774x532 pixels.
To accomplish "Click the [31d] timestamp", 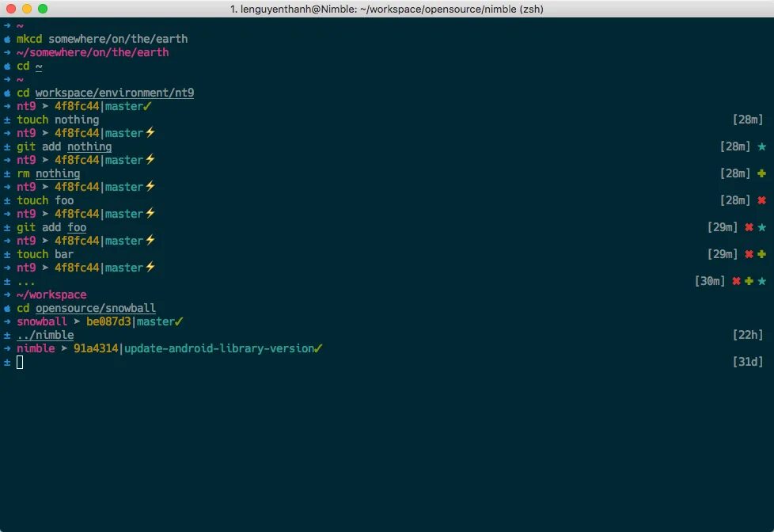I will [x=748, y=362].
